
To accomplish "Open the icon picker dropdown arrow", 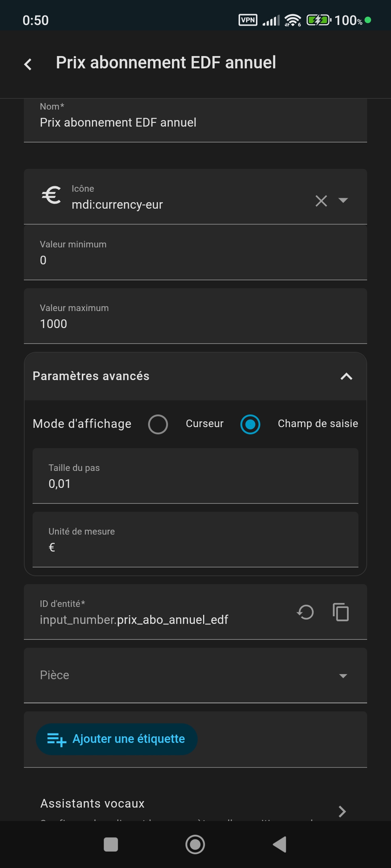I will [343, 200].
